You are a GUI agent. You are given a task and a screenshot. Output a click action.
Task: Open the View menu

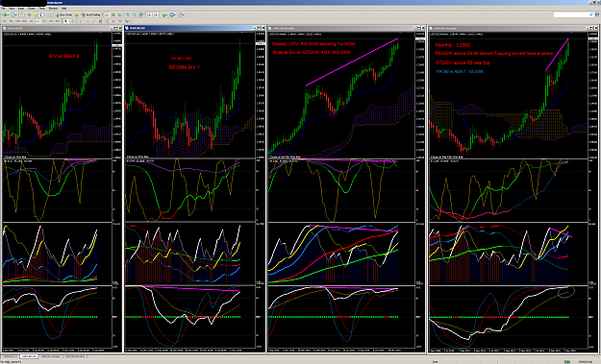point(12,9)
